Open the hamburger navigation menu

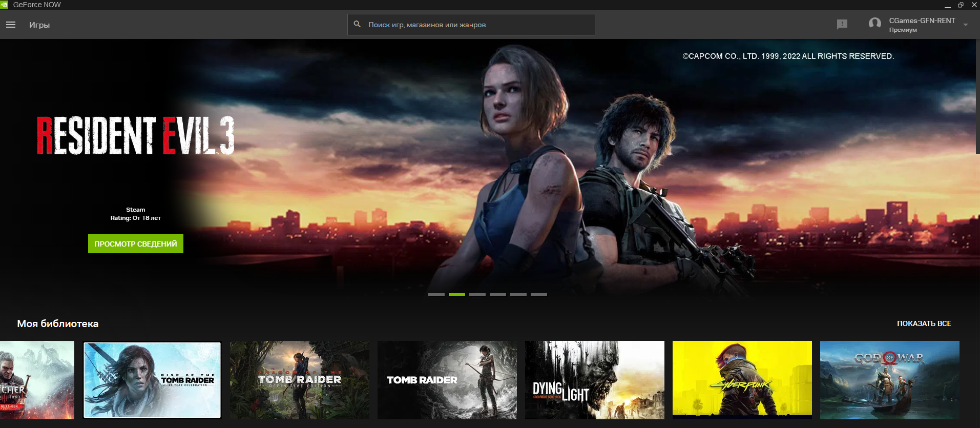pos(11,25)
